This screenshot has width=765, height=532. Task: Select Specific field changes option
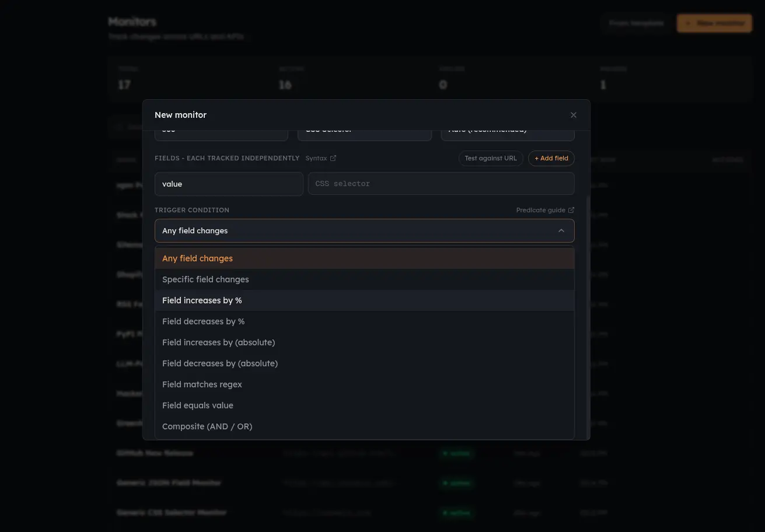coord(365,279)
